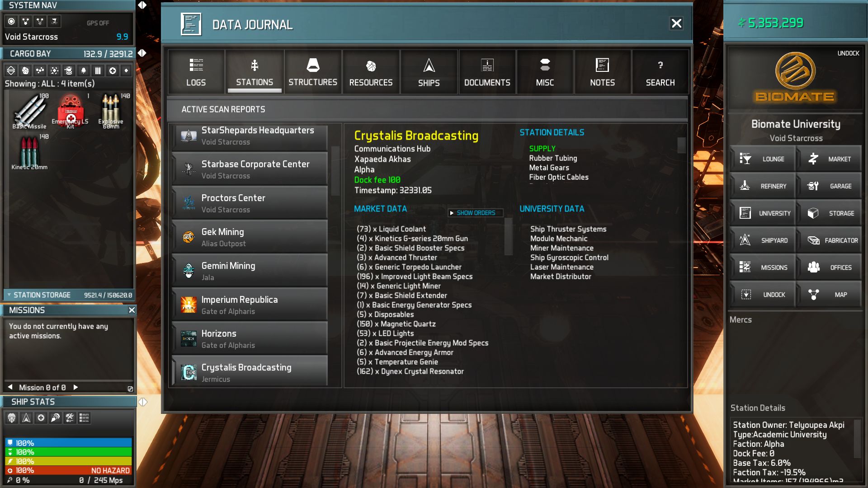Screen dimensions: 868x488
Task: Open the station Market
Action: click(x=829, y=159)
